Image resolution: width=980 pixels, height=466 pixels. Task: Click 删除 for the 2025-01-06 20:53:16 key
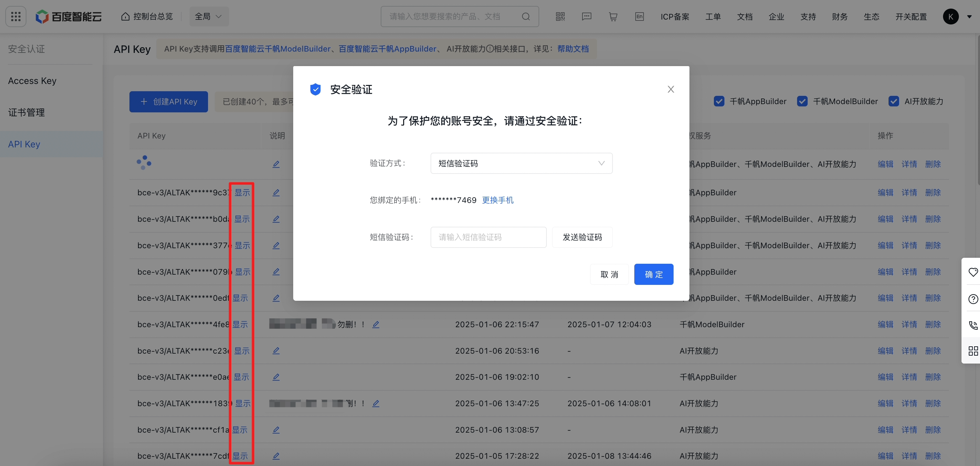pos(933,351)
